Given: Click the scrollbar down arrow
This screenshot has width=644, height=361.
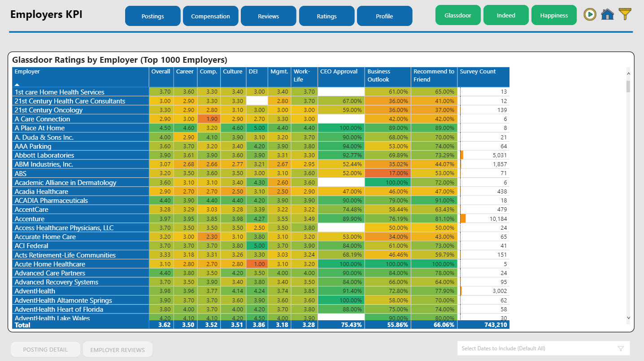Looking at the screenshot, I should coord(628,317).
